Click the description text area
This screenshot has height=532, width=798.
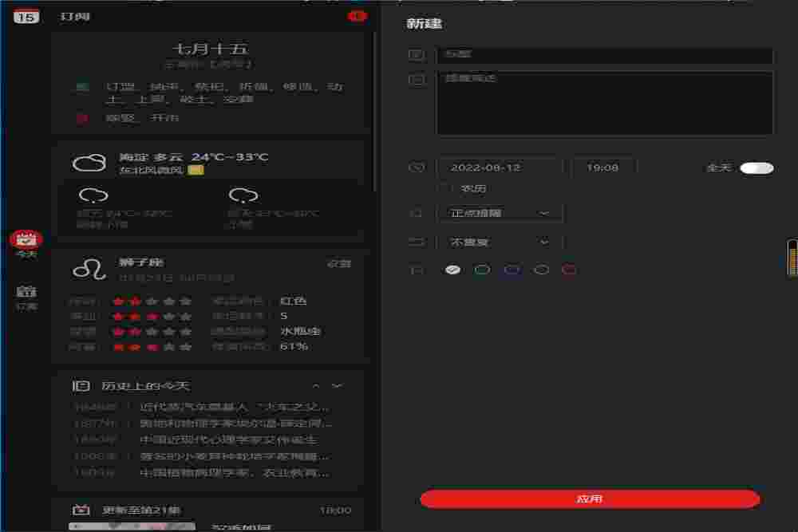coord(605,103)
